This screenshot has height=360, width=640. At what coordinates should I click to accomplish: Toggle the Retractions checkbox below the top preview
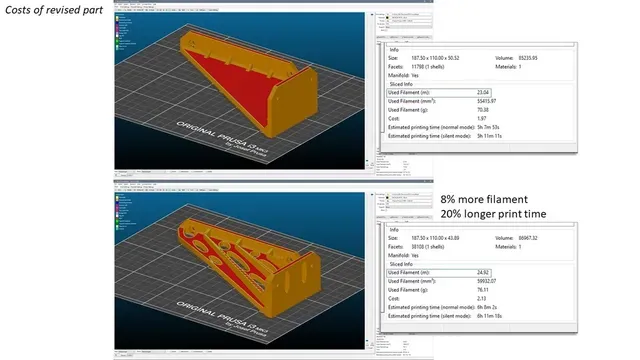tap(178, 171)
